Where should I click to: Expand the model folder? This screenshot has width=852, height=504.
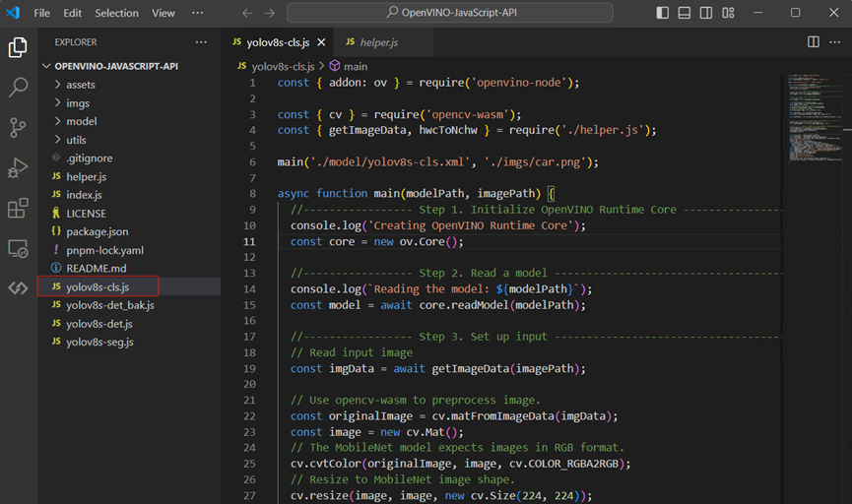(x=82, y=121)
